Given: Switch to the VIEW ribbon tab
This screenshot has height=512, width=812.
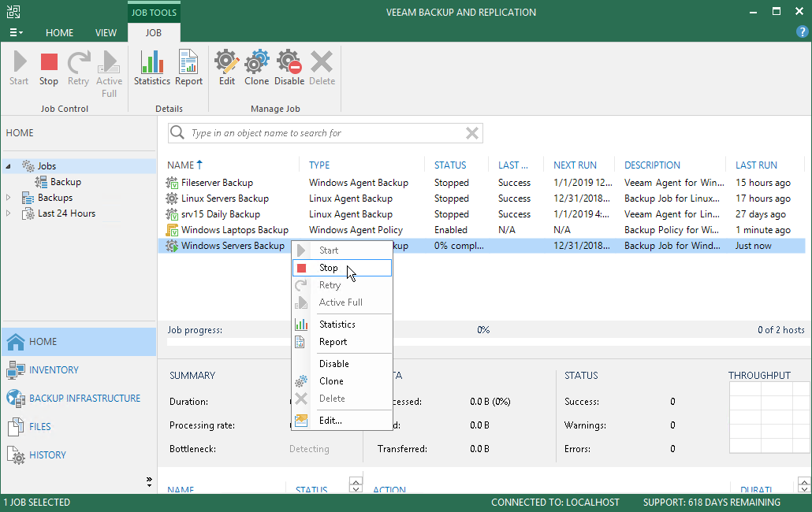Looking at the screenshot, I should tap(106, 32).
